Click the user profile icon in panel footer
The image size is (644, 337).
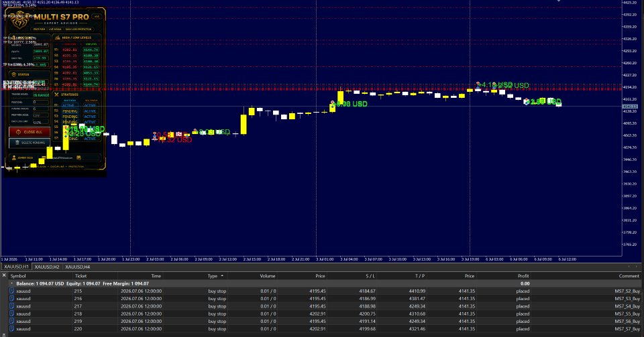pos(14,158)
